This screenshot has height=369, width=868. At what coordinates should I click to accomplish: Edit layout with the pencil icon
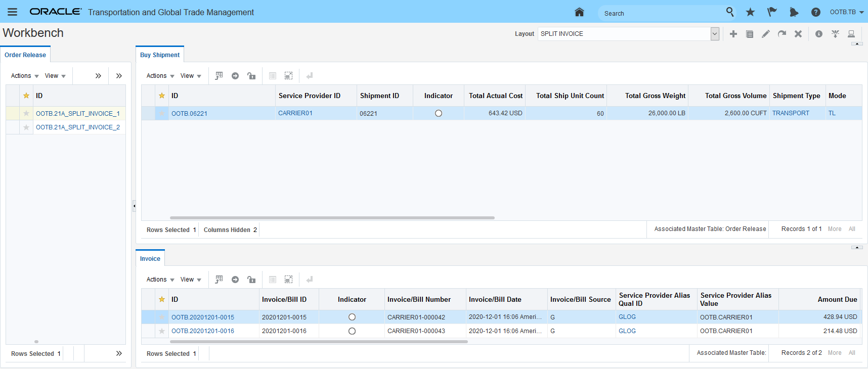click(765, 34)
